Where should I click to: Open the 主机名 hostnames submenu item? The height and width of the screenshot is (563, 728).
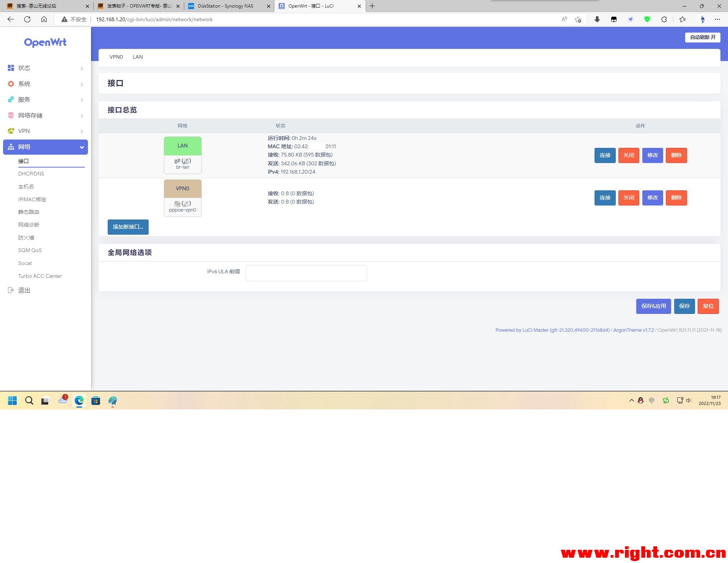pos(26,187)
